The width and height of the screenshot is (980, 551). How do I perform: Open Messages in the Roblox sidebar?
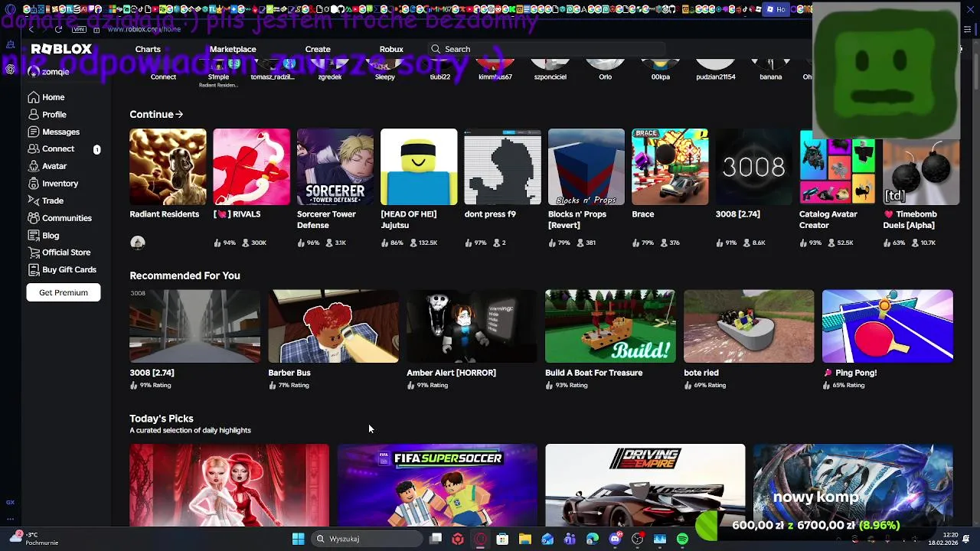tap(54, 132)
